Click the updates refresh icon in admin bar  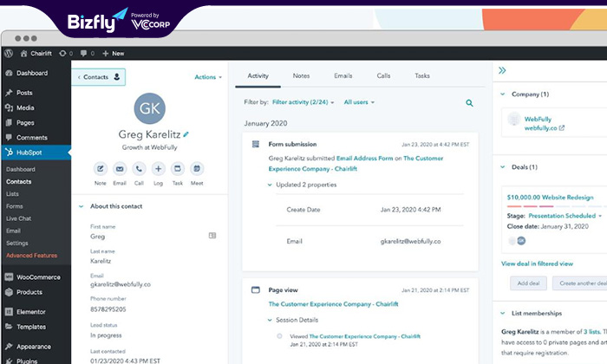click(x=62, y=54)
